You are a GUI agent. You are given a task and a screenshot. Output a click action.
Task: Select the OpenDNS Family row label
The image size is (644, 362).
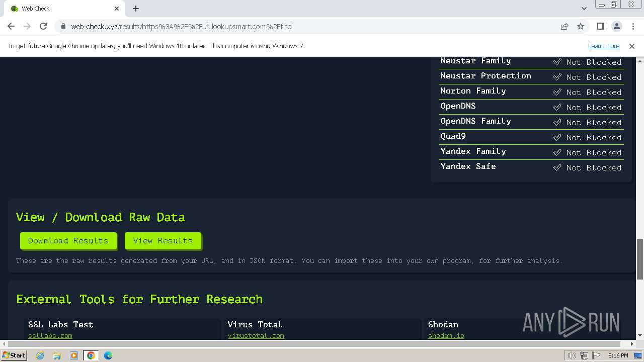[x=475, y=121]
